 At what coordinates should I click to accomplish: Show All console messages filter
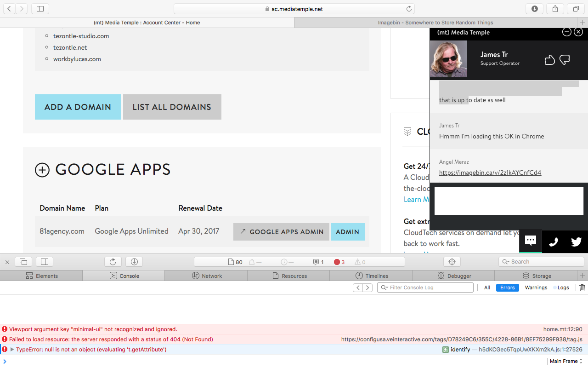pyautogui.click(x=487, y=287)
